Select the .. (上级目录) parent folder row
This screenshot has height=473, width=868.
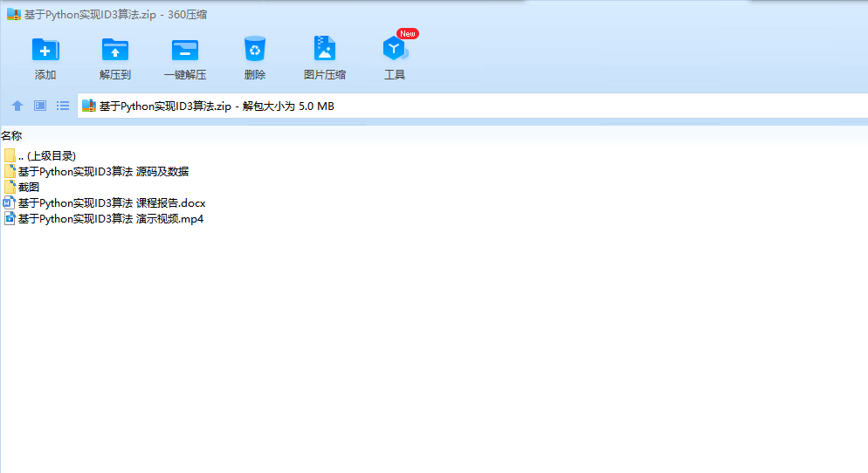[x=40, y=156]
